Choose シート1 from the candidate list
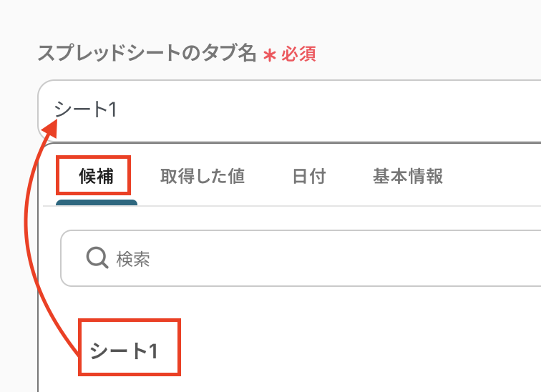Viewport: 541px width, 392px height. 124,351
